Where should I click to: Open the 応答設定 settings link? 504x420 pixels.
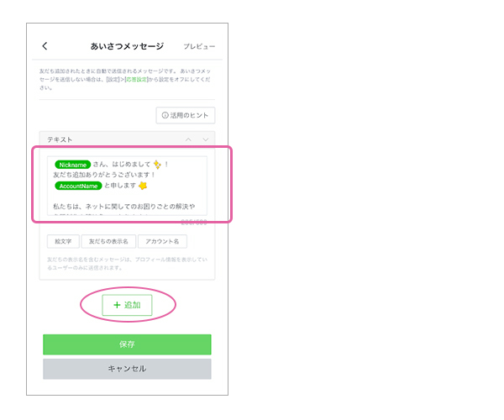136,78
